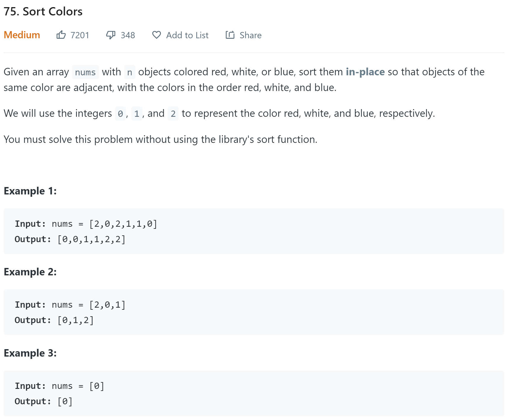Click the thumbs-up like icon
Screen dimensions: 507x420
pos(61,35)
